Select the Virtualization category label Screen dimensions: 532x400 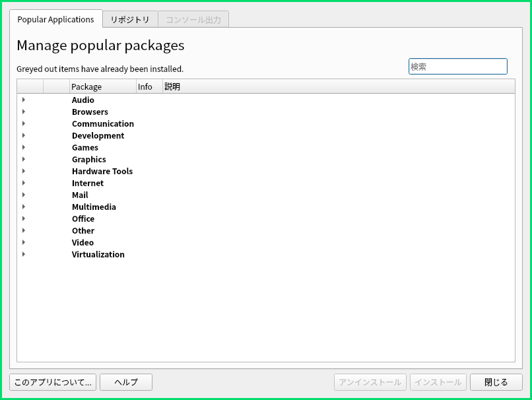click(98, 254)
